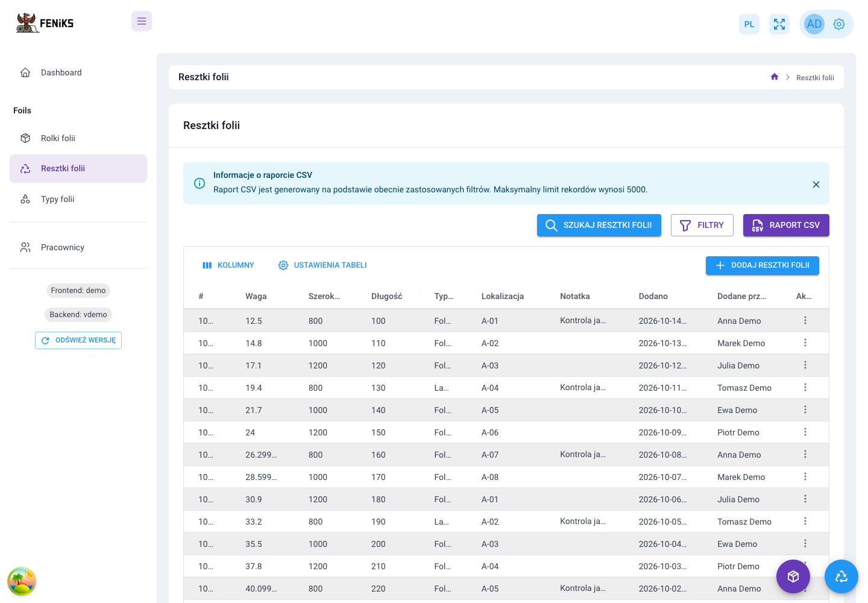Open actions menu for weight 12.5 row
868x603 pixels.
[805, 320]
